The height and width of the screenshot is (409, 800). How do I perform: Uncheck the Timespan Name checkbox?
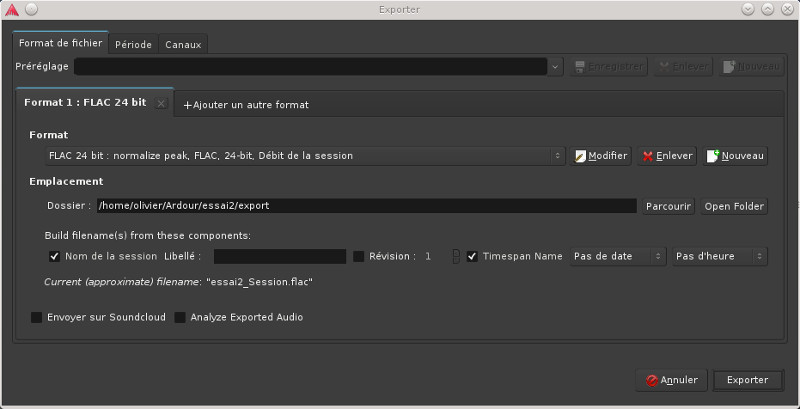click(x=472, y=256)
